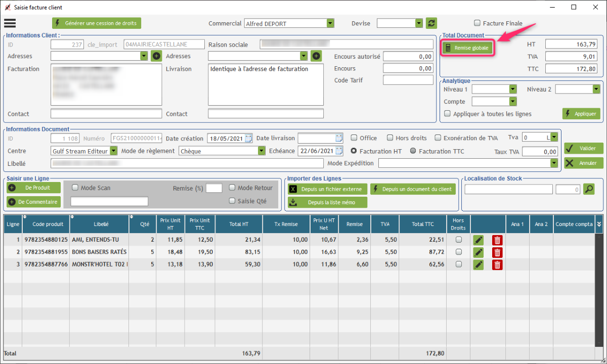Click the Localisation de Stock text field
The width and height of the screenshot is (607, 364).
(x=508, y=189)
